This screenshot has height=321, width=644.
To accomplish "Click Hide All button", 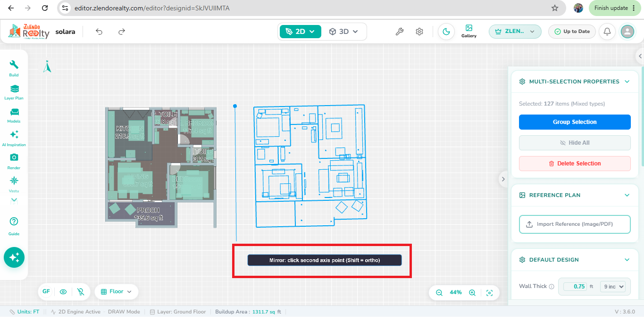I will coord(575,143).
